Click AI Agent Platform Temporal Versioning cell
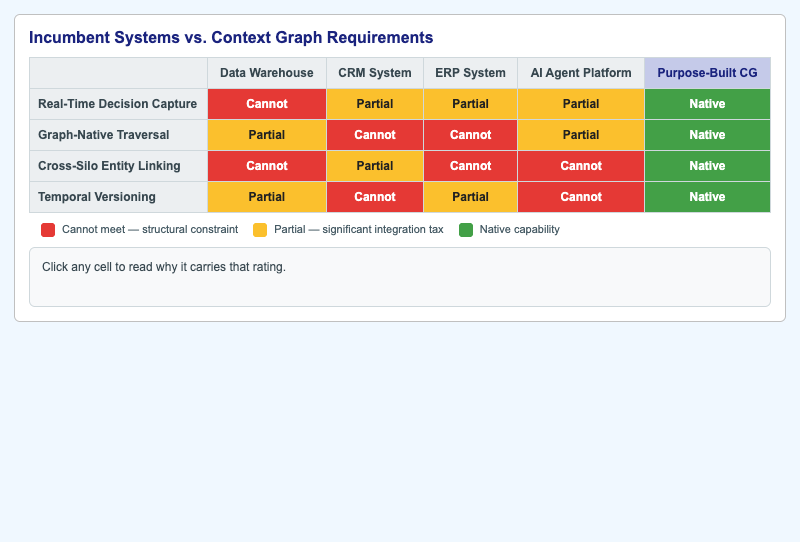The image size is (800, 542). (x=581, y=197)
